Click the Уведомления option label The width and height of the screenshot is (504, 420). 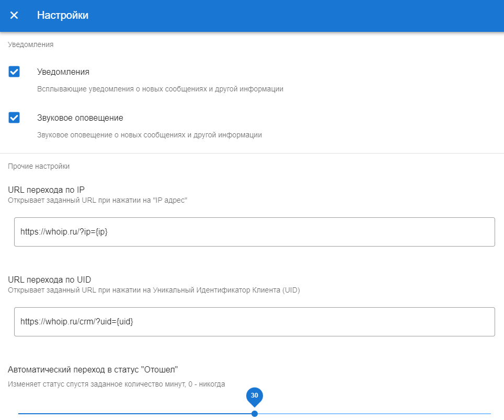coord(63,72)
